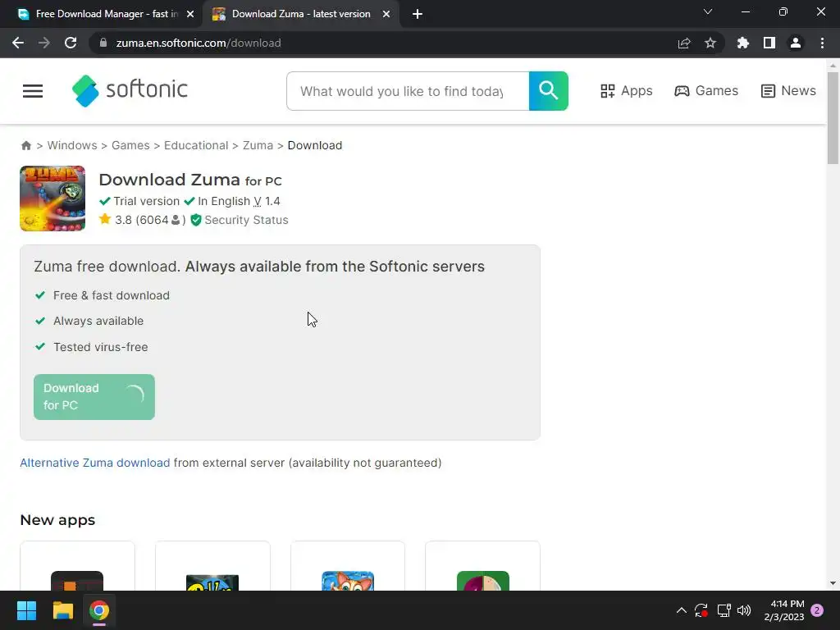
Task: Click the Security Status text
Action: pos(246,220)
